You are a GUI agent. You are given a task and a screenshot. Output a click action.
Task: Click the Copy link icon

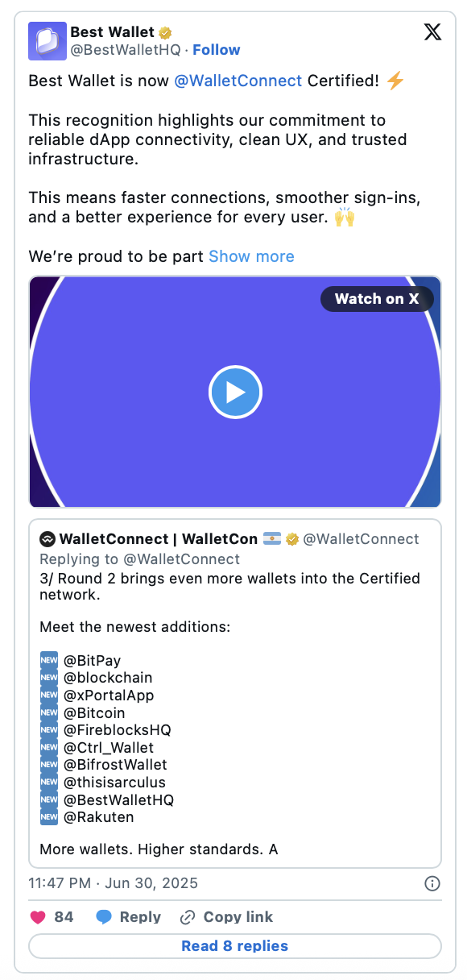pyautogui.click(x=188, y=917)
